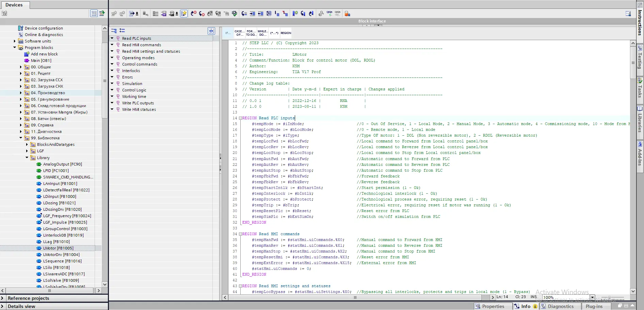Collapse the Program blocks tree node
This screenshot has height=310, width=644.
click(x=15, y=48)
